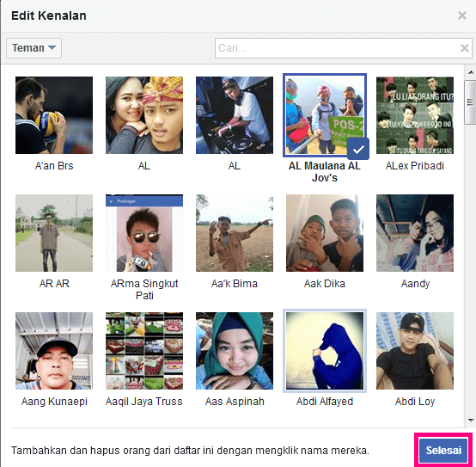Click the name Aaqil Jaya Truss
Image resolution: width=476 pixels, height=467 pixels.
[x=144, y=402]
